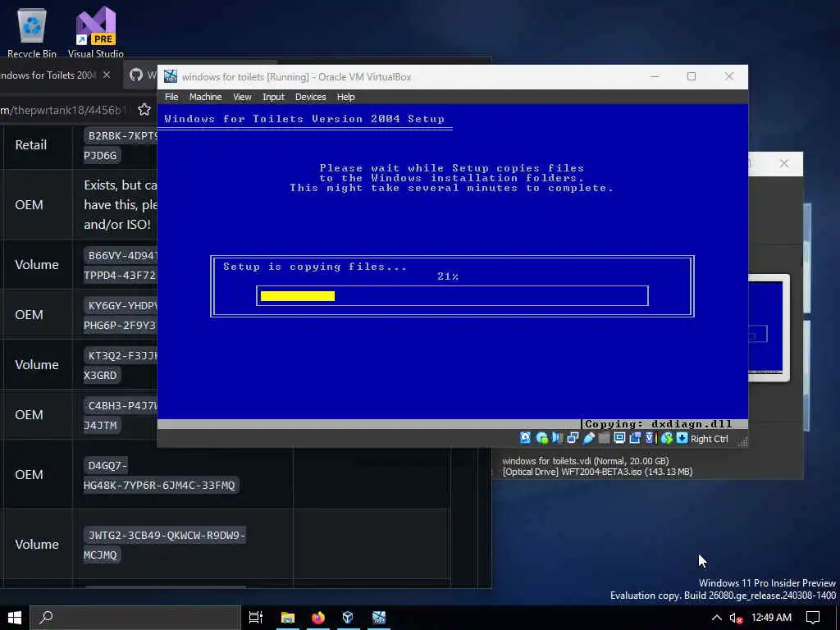
Task: Click the running VM icon on taskbar
Action: [x=379, y=618]
